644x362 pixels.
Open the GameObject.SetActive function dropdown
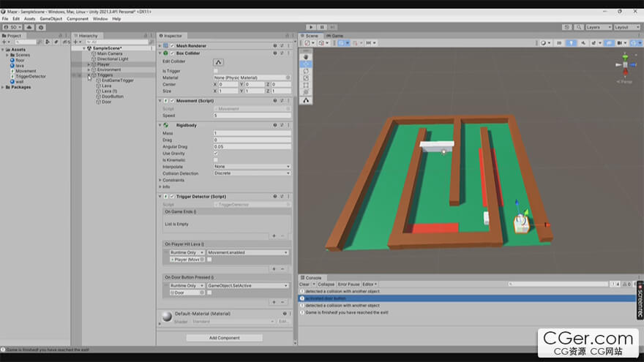click(x=247, y=286)
